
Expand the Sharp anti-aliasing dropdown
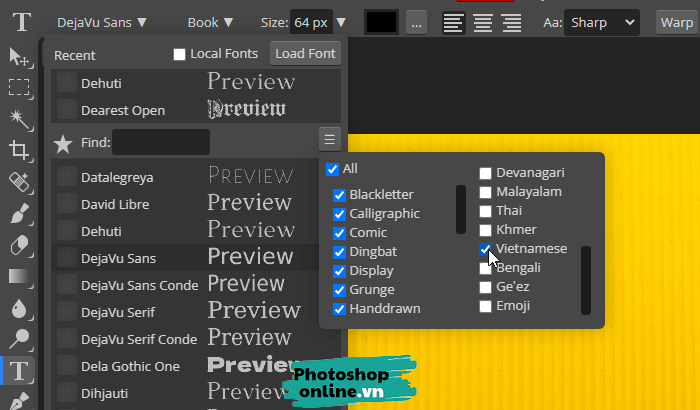point(602,22)
